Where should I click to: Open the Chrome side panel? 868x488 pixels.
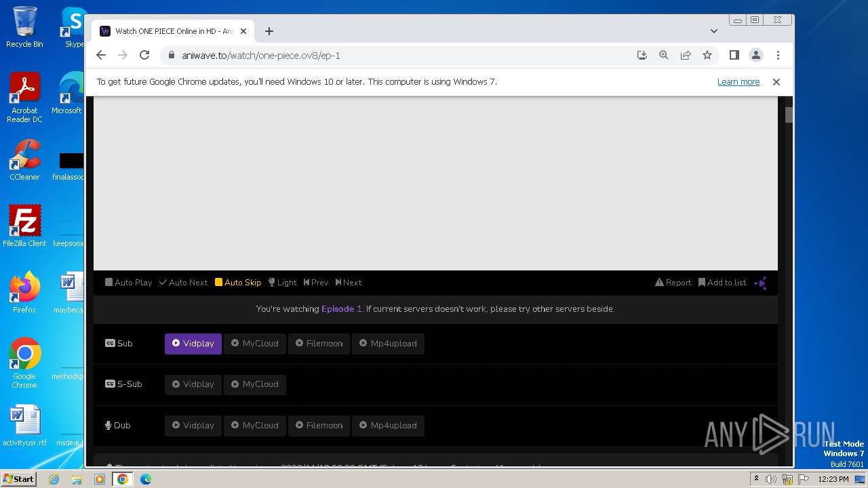click(734, 56)
